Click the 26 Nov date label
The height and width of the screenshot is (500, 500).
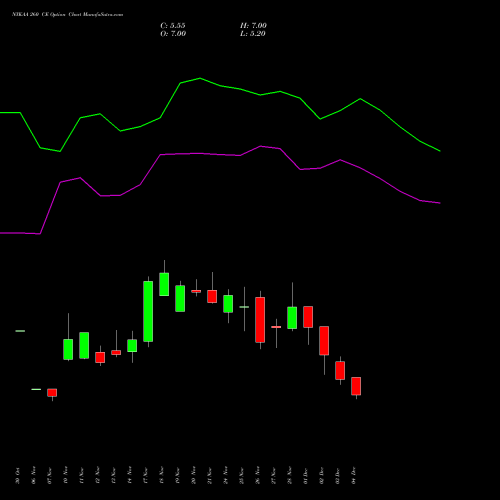tap(258, 476)
